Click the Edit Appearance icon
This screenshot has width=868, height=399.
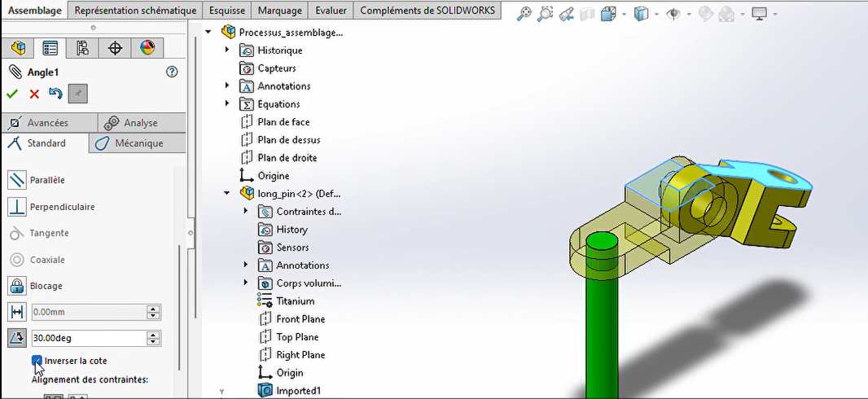pyautogui.click(x=705, y=15)
